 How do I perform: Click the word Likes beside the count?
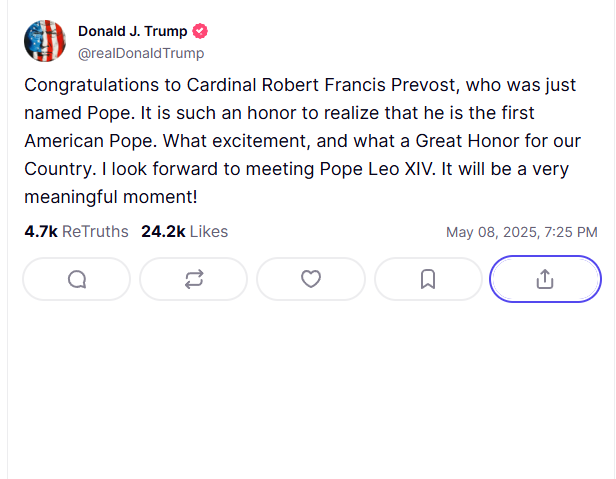coord(209,232)
